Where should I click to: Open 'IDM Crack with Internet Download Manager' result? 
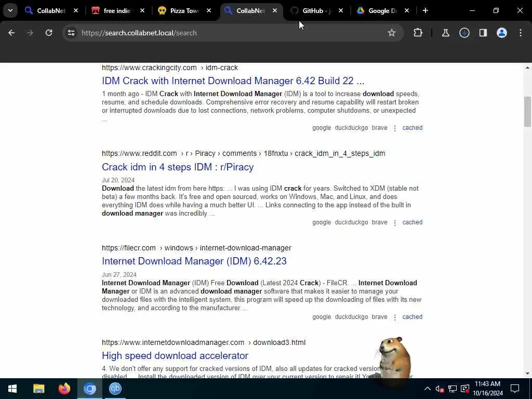pyautogui.click(x=233, y=81)
